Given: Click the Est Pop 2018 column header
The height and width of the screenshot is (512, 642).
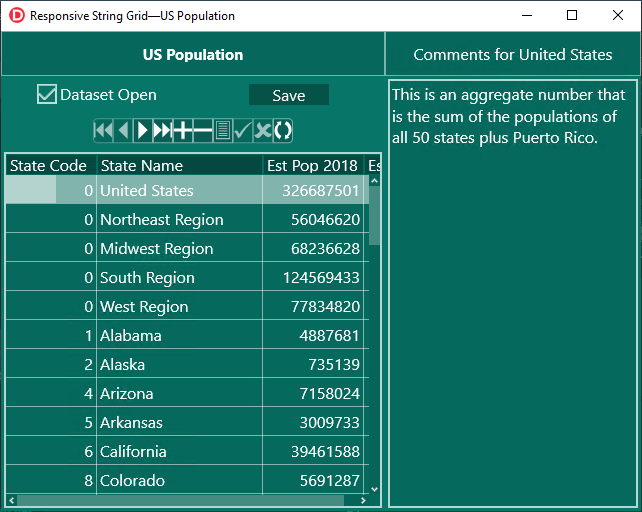Looking at the screenshot, I should click(312, 166).
